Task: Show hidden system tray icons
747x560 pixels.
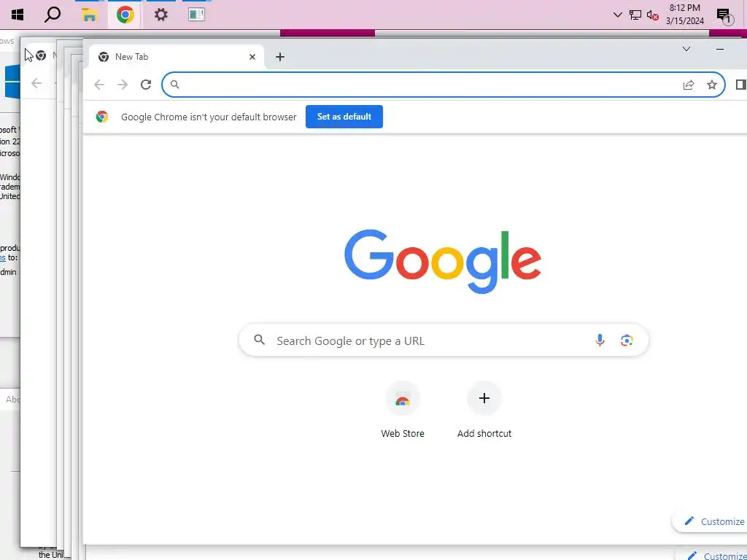Action: [617, 15]
